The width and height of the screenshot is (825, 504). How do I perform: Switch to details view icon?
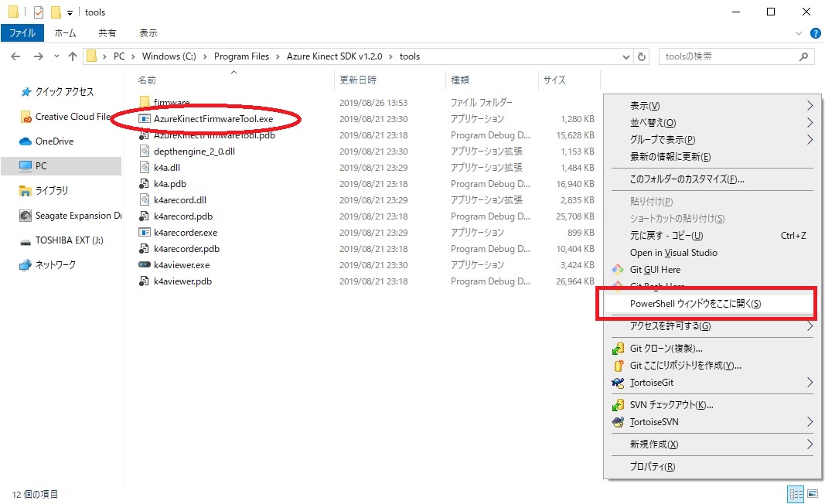pyautogui.click(x=796, y=494)
